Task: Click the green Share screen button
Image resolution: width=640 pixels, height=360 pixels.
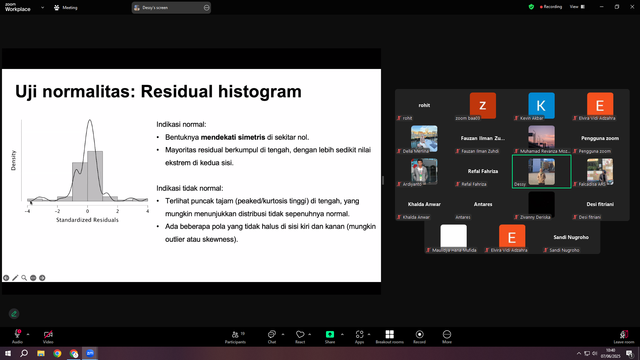Action: tap(330, 337)
